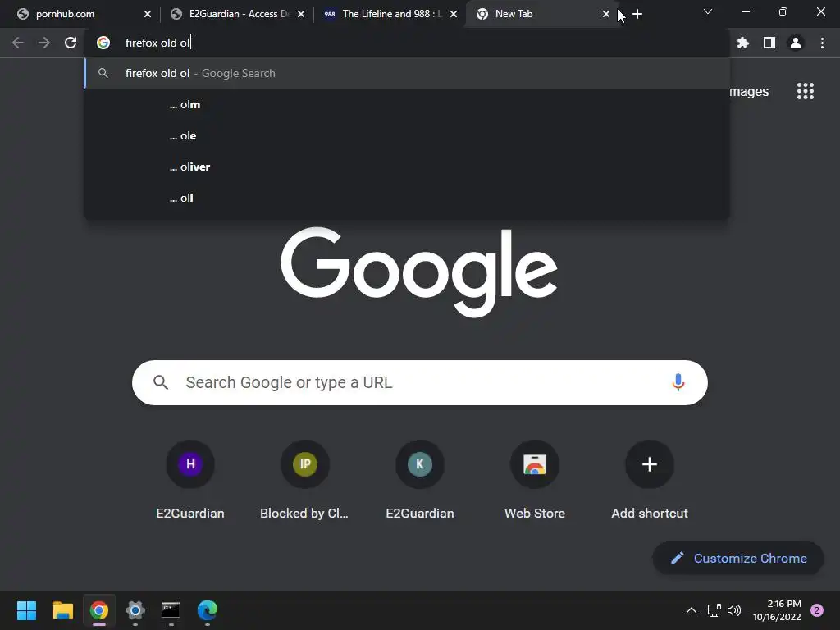Open the Google apps grid

(806, 91)
